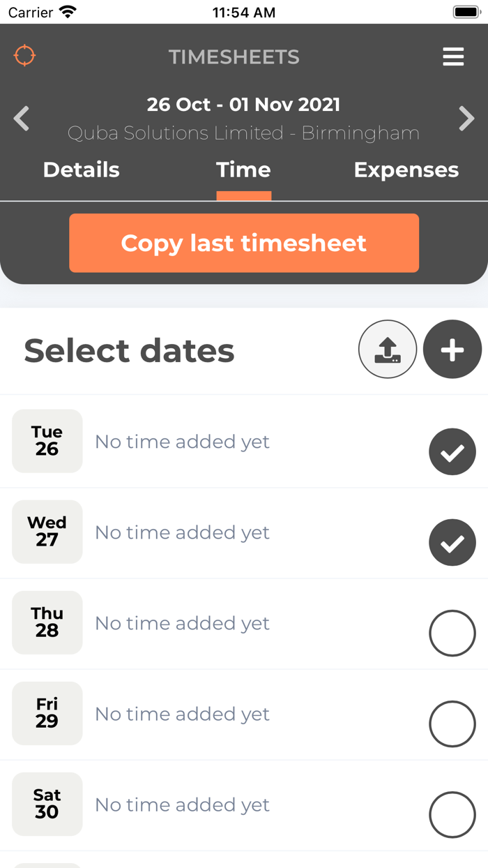Select the Thu 28 circle
The height and width of the screenshot is (868, 488).
coord(452,633)
